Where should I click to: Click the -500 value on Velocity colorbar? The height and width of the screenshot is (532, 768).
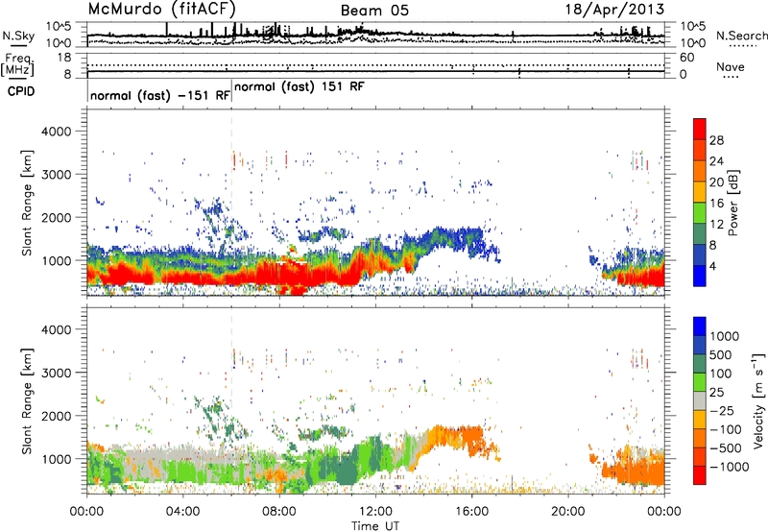pyautogui.click(x=726, y=448)
